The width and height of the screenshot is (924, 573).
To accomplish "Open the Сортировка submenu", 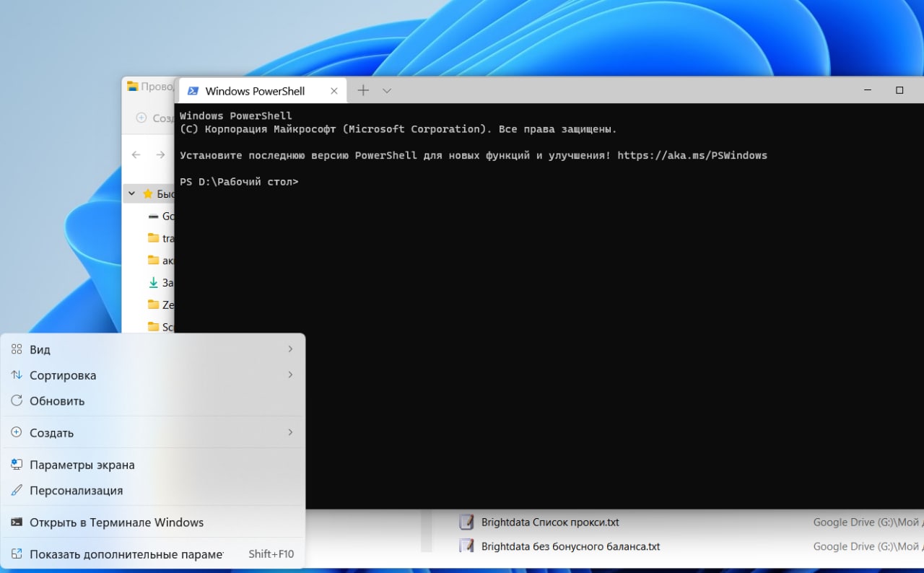I will coord(153,375).
